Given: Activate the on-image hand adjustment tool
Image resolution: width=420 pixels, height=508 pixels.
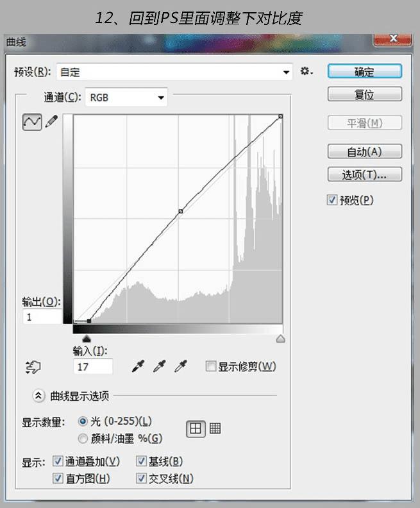Looking at the screenshot, I should [33, 367].
